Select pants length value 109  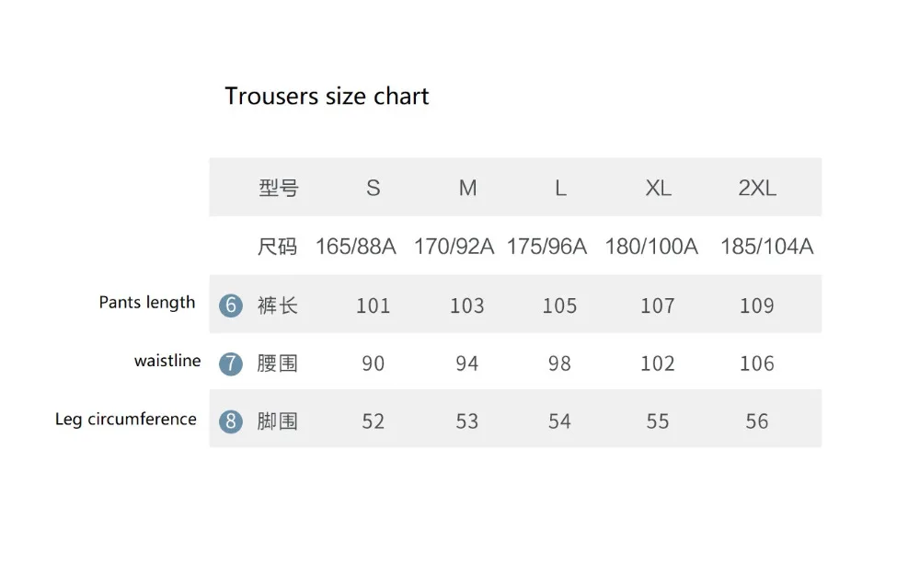click(757, 306)
